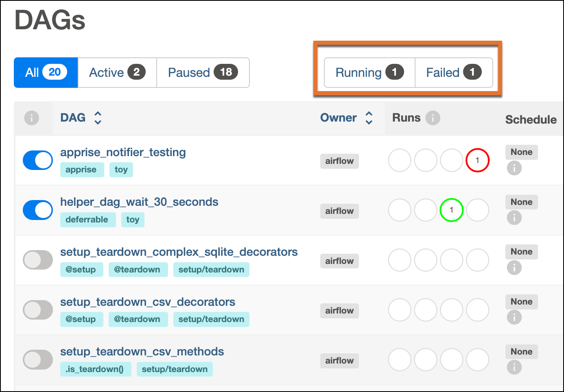Show only Paused DAGs
The image size is (564, 392).
click(203, 73)
